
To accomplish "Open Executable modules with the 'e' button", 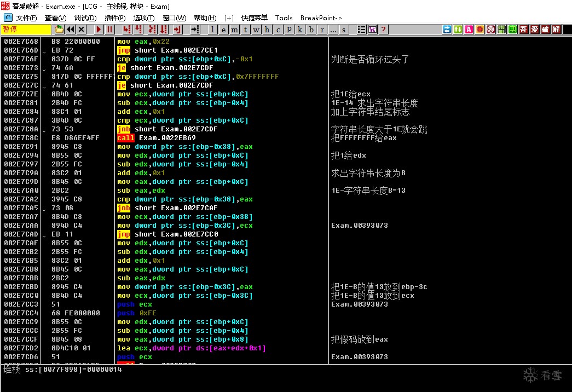I will [224, 30].
